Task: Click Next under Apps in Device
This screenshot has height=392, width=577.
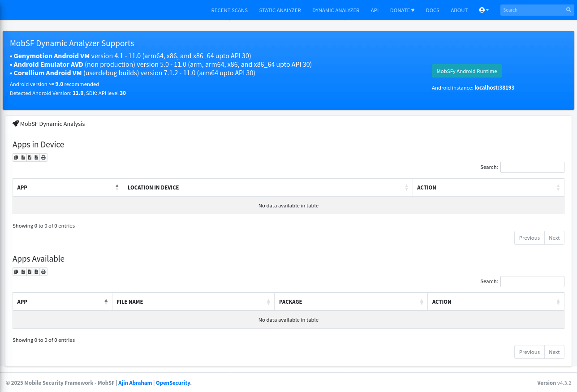Action: [x=554, y=238]
